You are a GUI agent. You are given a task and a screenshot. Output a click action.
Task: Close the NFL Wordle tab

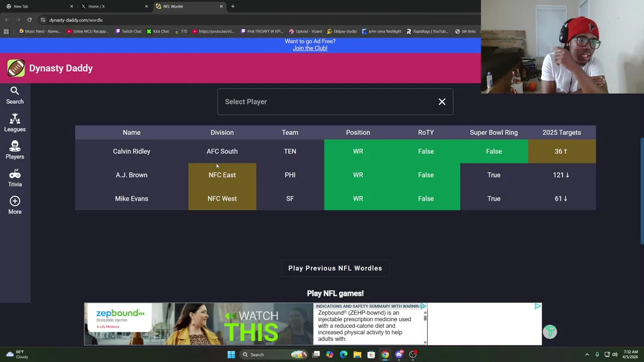click(x=221, y=7)
